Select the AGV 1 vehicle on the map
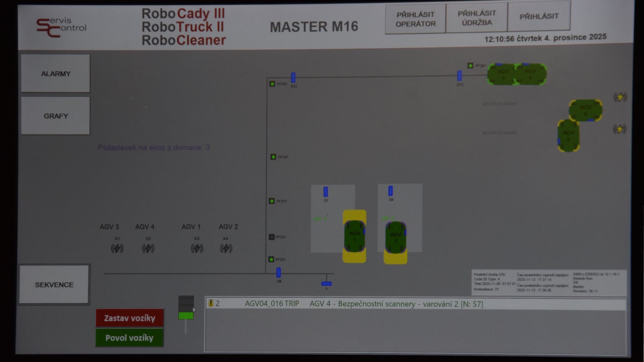Screen dimensions: 644x362 pos(355,237)
